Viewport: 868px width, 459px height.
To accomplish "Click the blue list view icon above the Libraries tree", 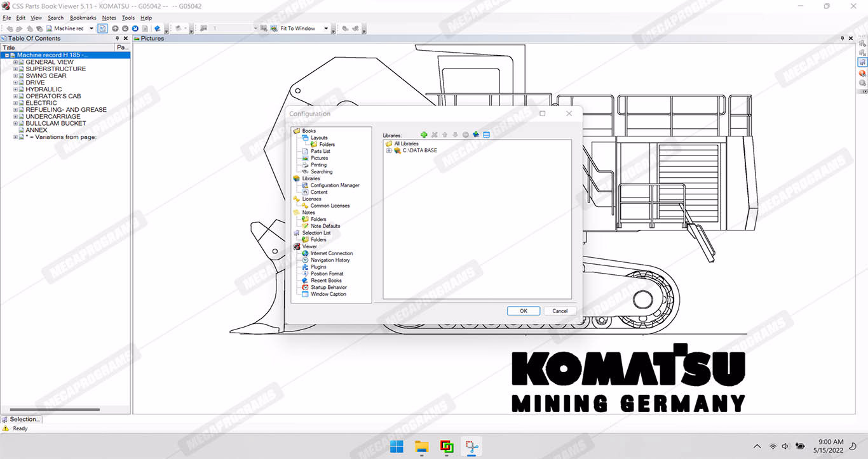I will click(487, 135).
